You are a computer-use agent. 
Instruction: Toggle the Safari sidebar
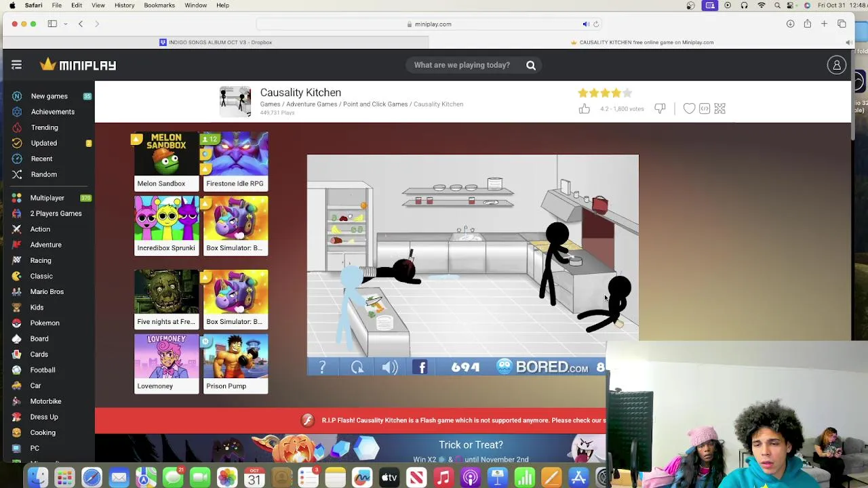[x=52, y=24]
